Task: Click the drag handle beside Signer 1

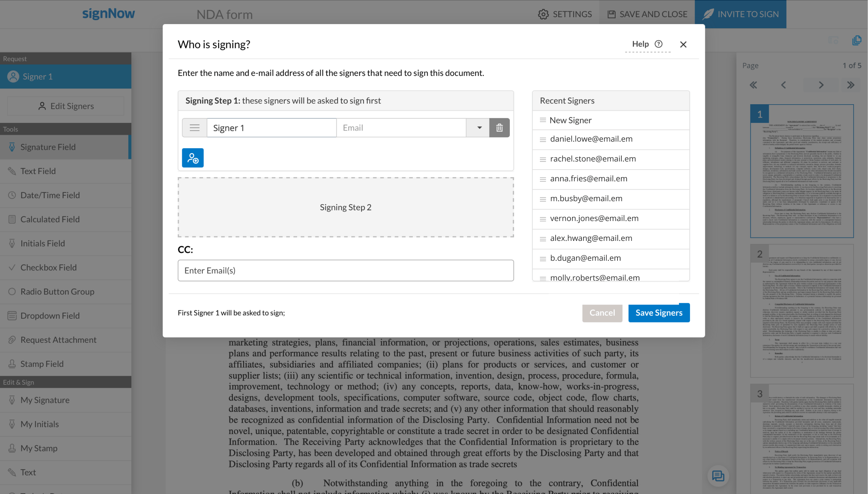Action: [x=194, y=128]
